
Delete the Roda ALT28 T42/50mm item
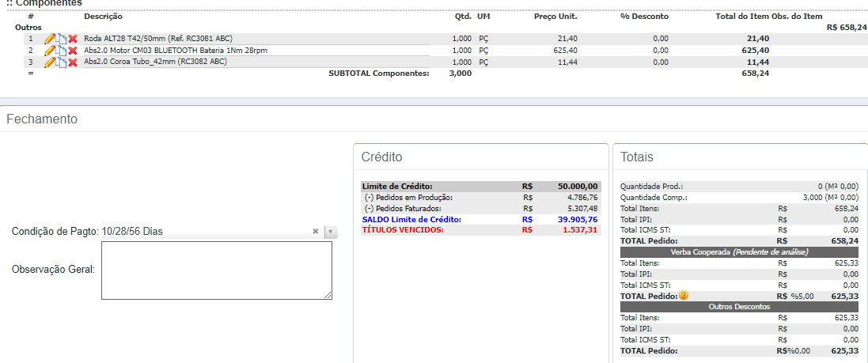pos(73,39)
